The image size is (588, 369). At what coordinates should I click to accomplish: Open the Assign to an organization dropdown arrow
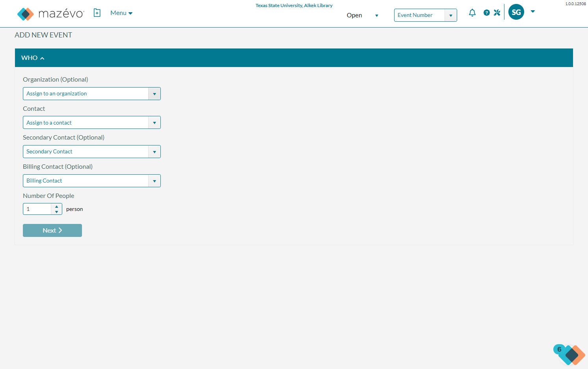point(154,94)
